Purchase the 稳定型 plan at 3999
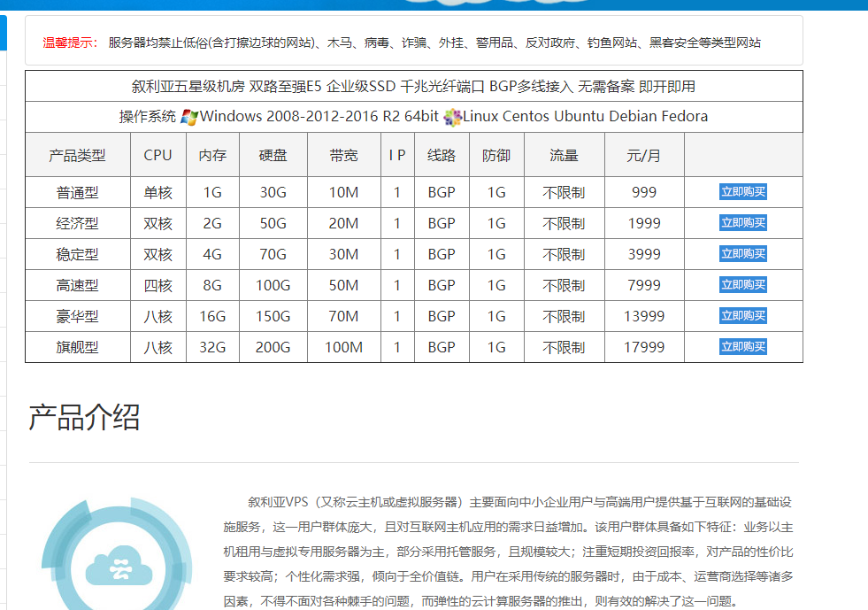 742,254
